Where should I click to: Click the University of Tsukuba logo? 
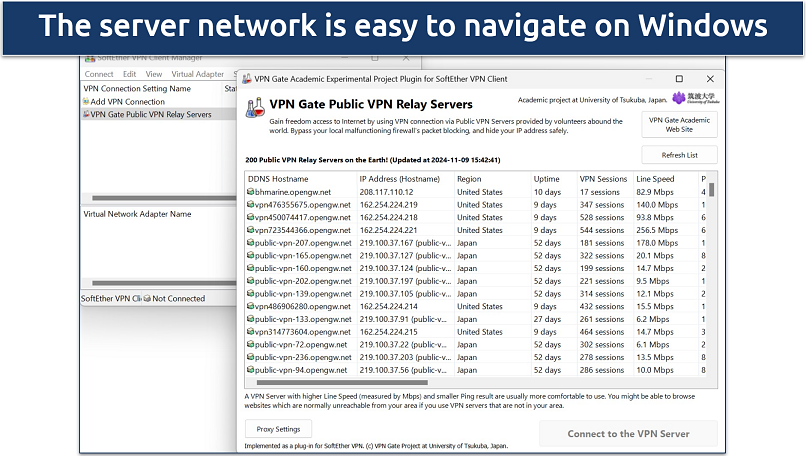coord(696,98)
